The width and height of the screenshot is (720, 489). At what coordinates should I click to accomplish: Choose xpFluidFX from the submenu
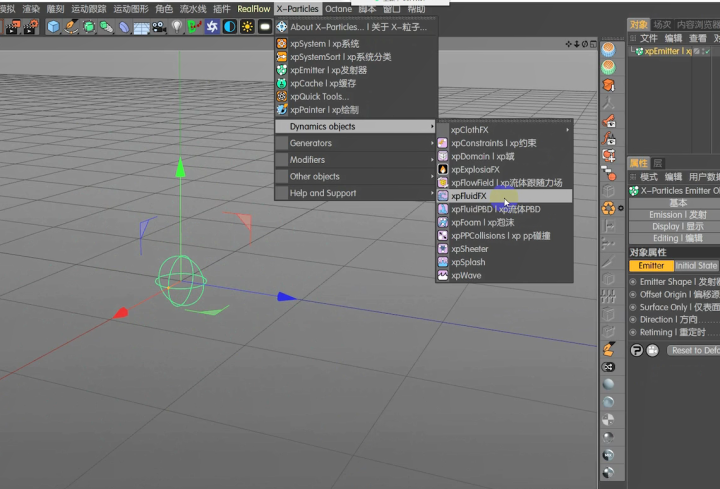pyautogui.click(x=504, y=196)
